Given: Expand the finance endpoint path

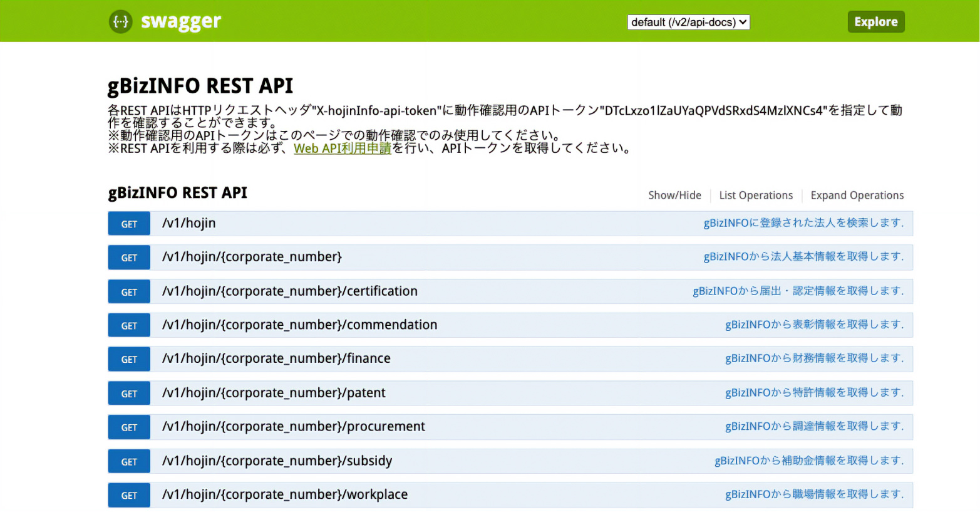Looking at the screenshot, I should (276, 358).
